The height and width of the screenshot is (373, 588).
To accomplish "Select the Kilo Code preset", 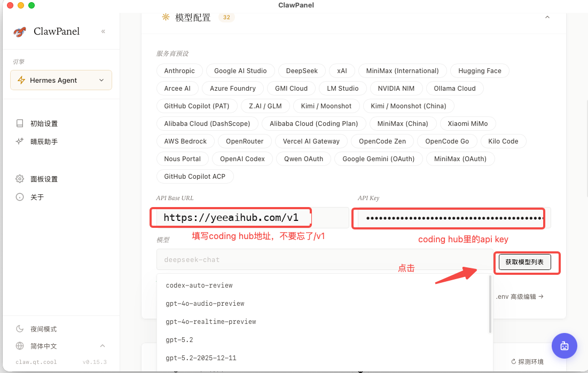I will pos(503,141).
